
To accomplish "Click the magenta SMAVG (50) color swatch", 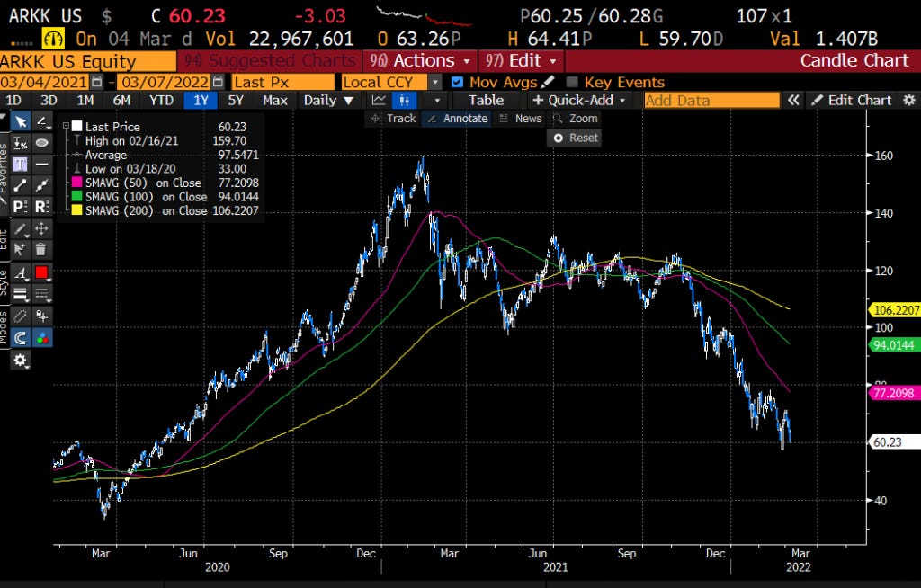I will click(x=77, y=183).
